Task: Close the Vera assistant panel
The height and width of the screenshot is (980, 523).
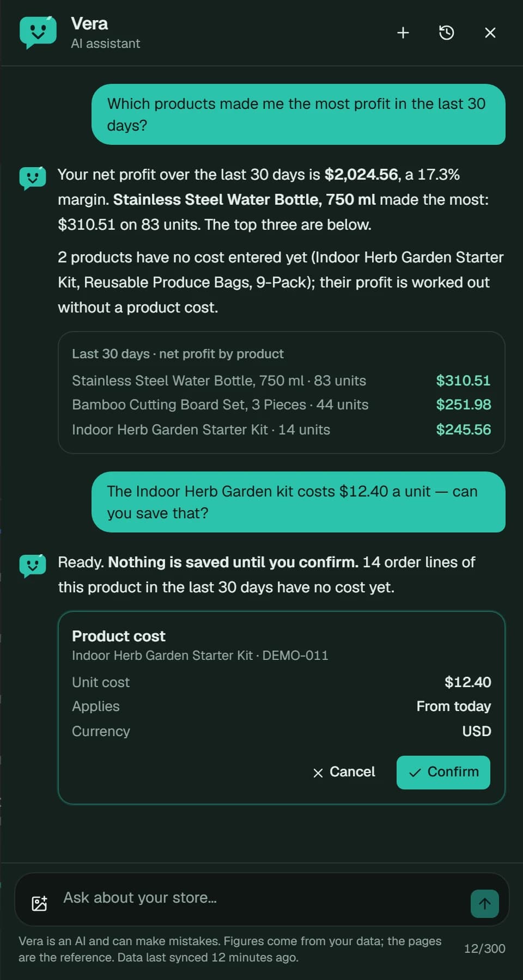Action: [x=490, y=33]
